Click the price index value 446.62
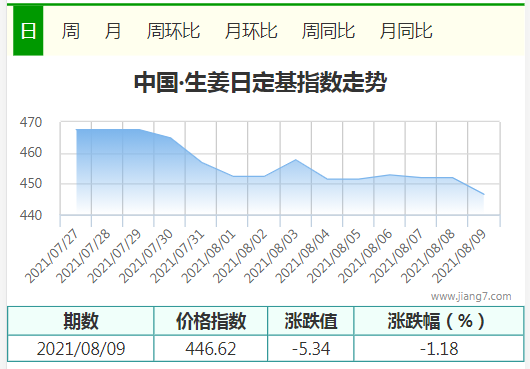530x369 pixels. click(x=211, y=348)
